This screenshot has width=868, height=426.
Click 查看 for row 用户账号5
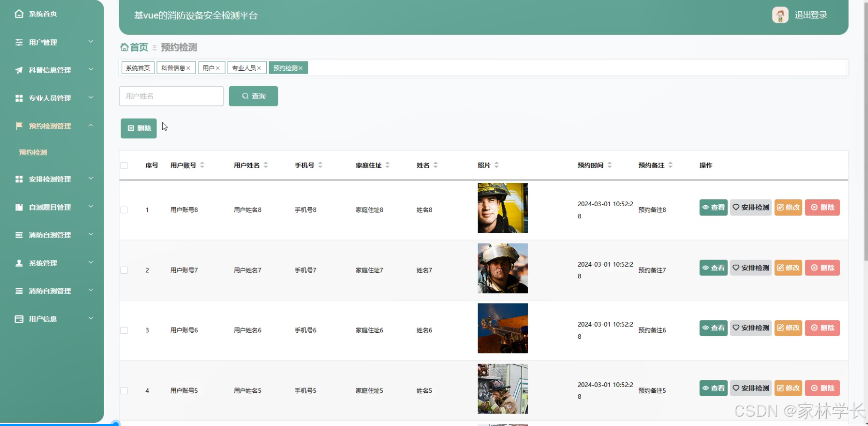coord(713,388)
